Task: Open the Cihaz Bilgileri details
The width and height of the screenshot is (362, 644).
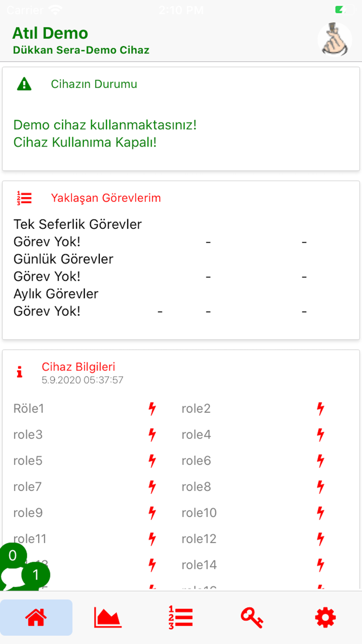Action: click(x=79, y=367)
